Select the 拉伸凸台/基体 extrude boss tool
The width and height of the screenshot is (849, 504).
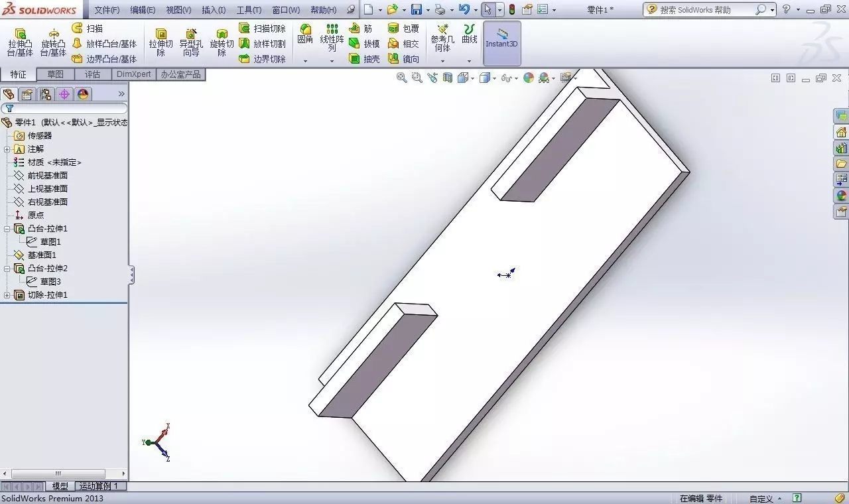(20, 43)
